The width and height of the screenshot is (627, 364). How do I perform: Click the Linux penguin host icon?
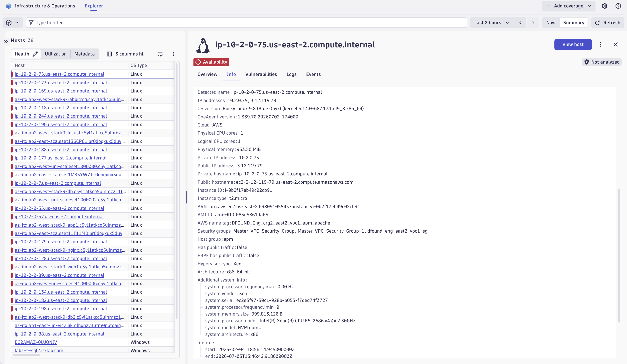[203, 46]
